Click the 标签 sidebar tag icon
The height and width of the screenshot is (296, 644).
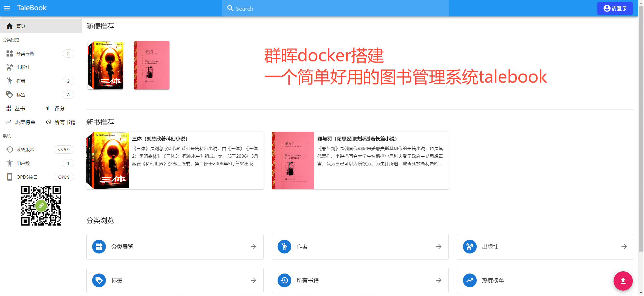(x=10, y=95)
